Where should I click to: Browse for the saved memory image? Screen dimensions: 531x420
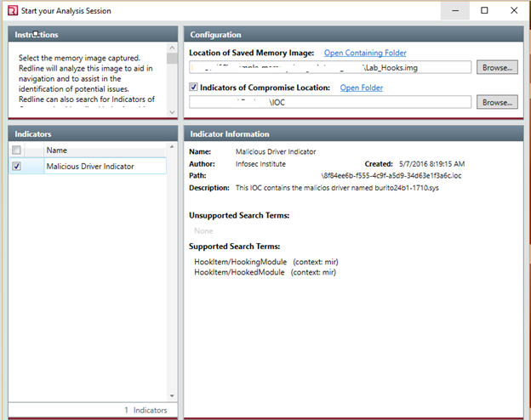click(496, 67)
